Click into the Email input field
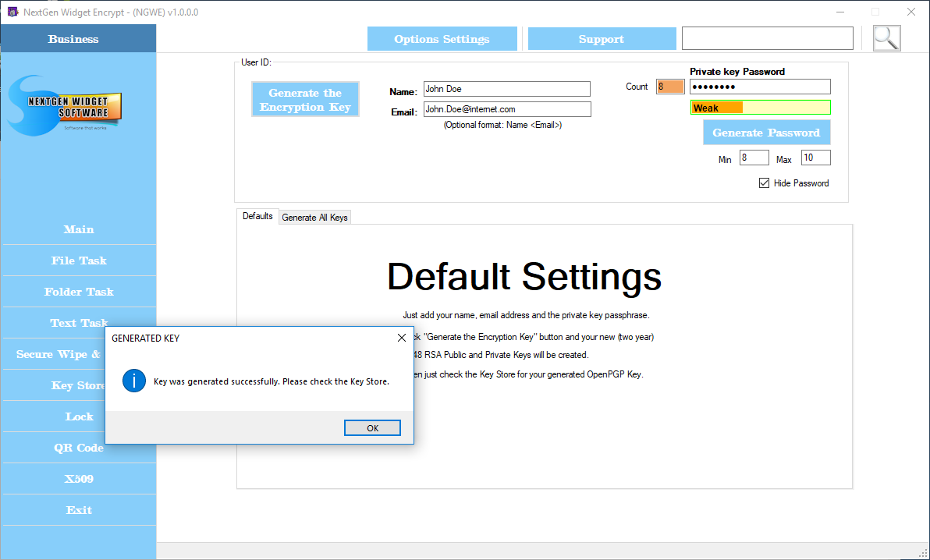 coord(507,109)
